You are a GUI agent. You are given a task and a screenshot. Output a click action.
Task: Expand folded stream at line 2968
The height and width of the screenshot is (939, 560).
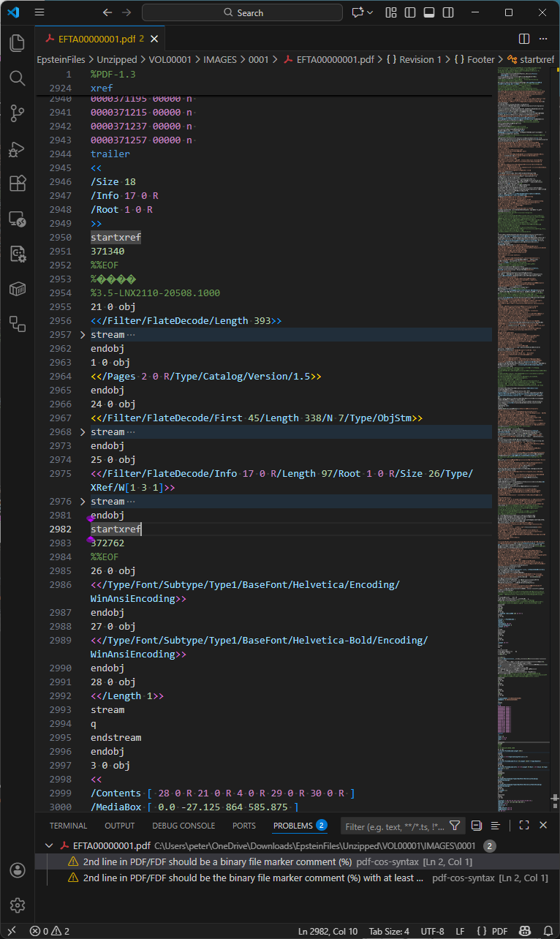pos(83,432)
